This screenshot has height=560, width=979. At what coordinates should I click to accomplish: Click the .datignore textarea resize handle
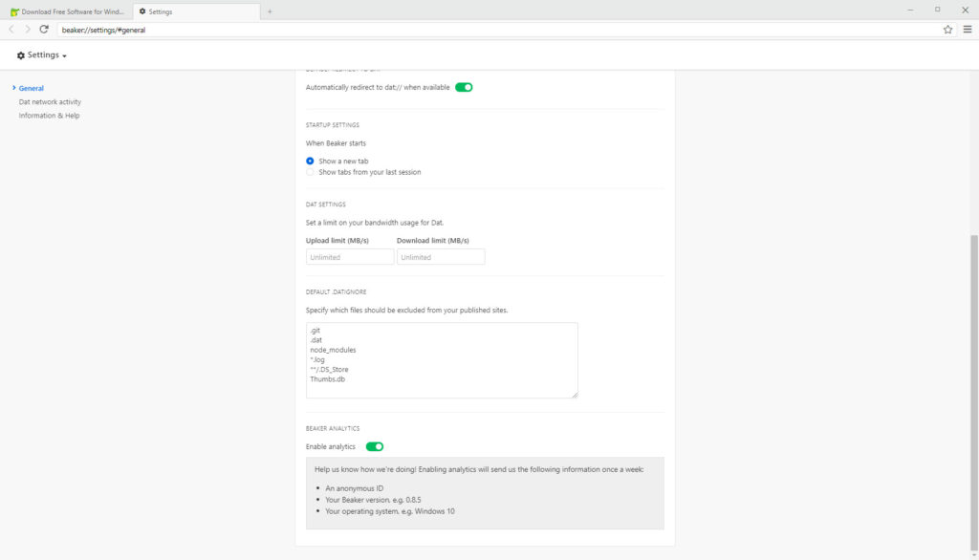click(575, 395)
